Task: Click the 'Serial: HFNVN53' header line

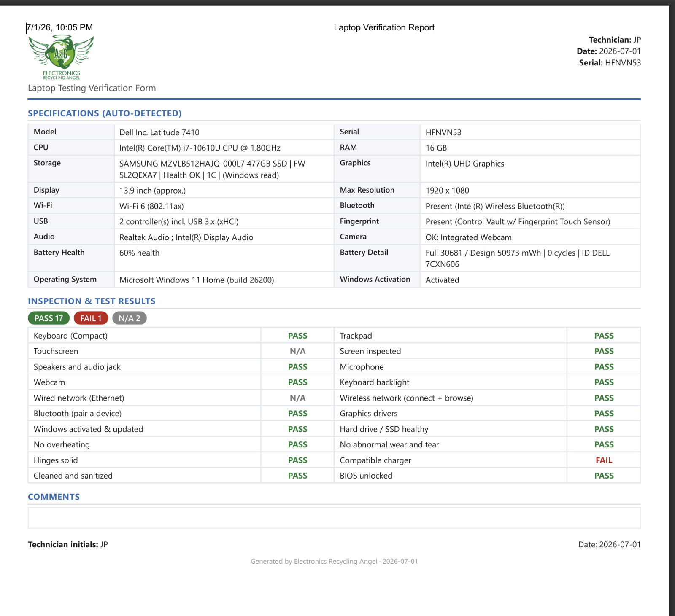Action: click(610, 62)
